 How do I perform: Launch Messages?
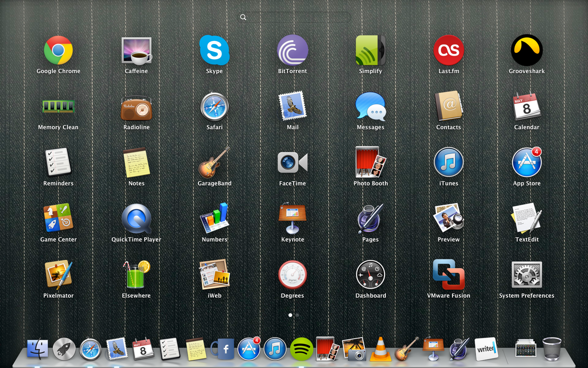pyautogui.click(x=371, y=106)
